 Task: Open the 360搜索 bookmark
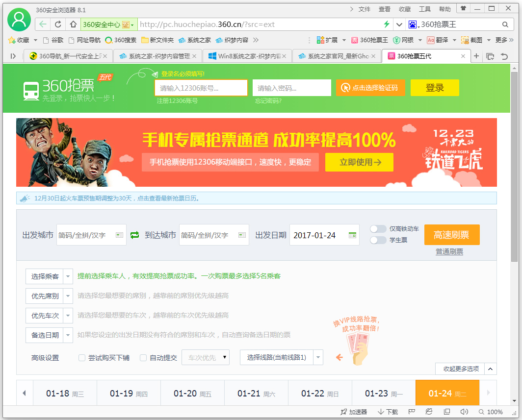pyautogui.click(x=121, y=40)
